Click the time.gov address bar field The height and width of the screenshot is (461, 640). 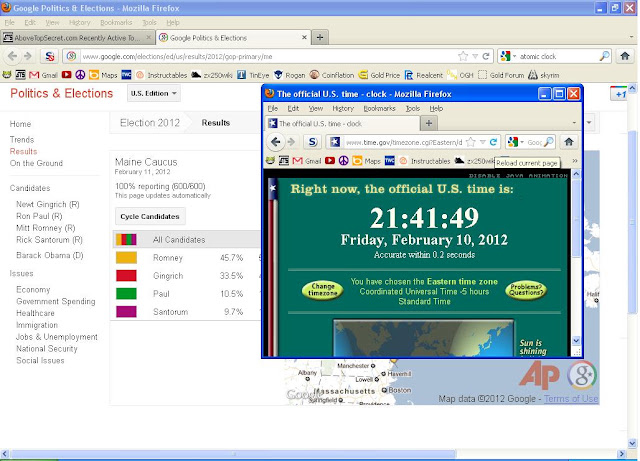(404, 142)
